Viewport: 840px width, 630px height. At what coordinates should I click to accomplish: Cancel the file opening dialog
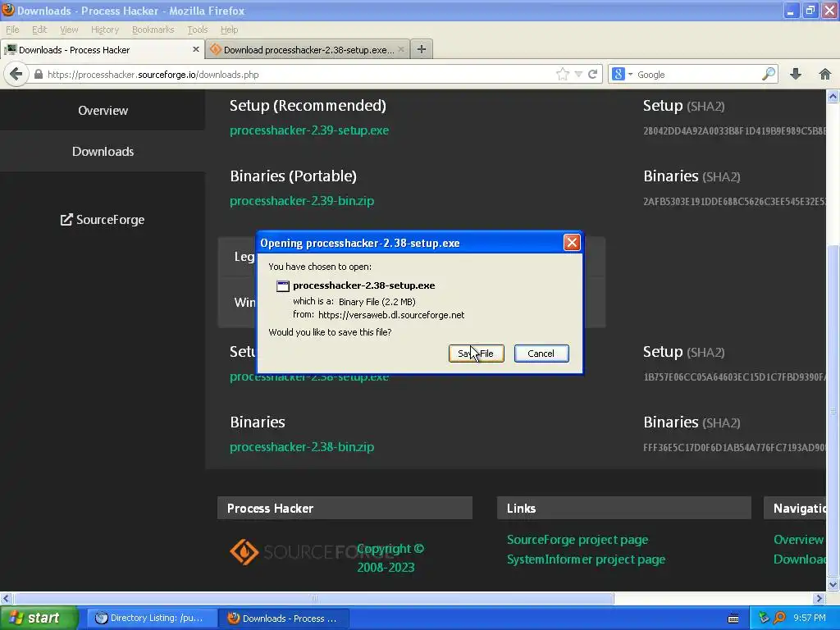pyautogui.click(x=541, y=354)
